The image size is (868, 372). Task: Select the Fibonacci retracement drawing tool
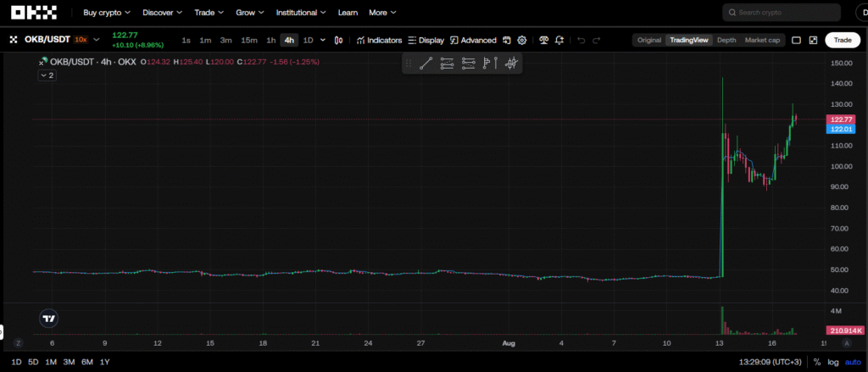coord(468,63)
